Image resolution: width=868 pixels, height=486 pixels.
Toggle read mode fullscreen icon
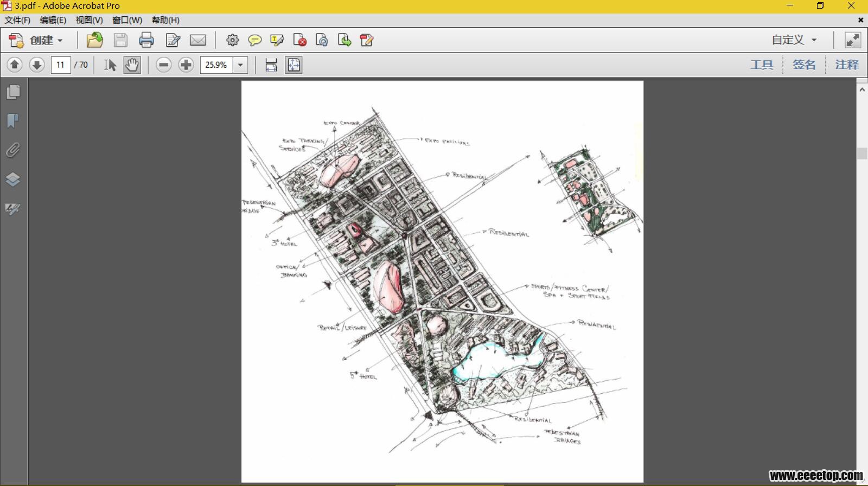(x=853, y=40)
